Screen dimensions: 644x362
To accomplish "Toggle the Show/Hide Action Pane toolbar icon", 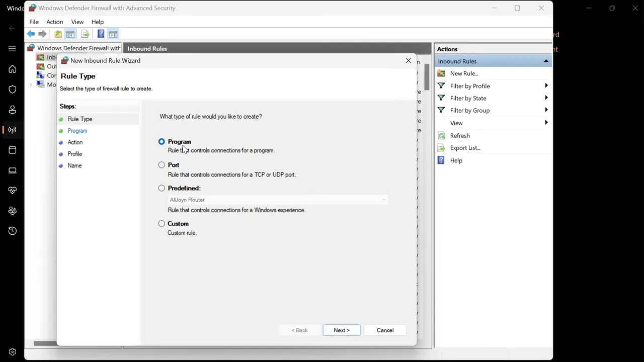I will (x=113, y=34).
